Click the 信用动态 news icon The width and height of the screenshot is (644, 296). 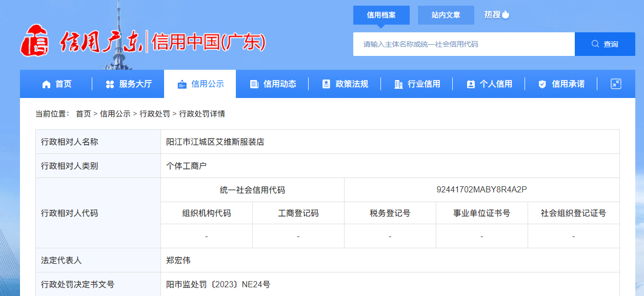[x=254, y=84]
